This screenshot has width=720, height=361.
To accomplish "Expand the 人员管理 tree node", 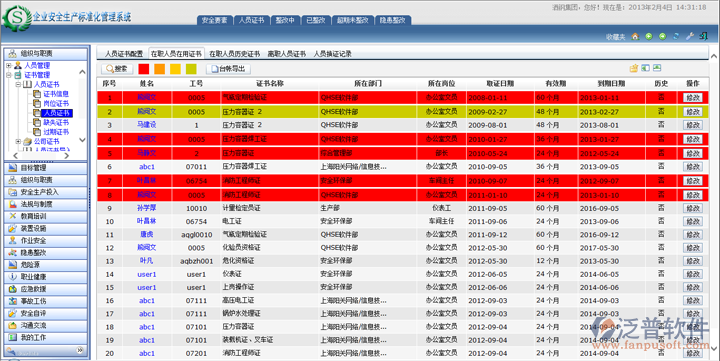I will pos(8,66).
